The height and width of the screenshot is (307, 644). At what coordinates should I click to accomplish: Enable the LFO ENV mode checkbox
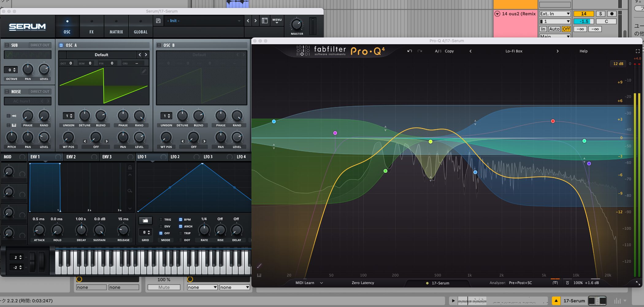[x=161, y=226]
